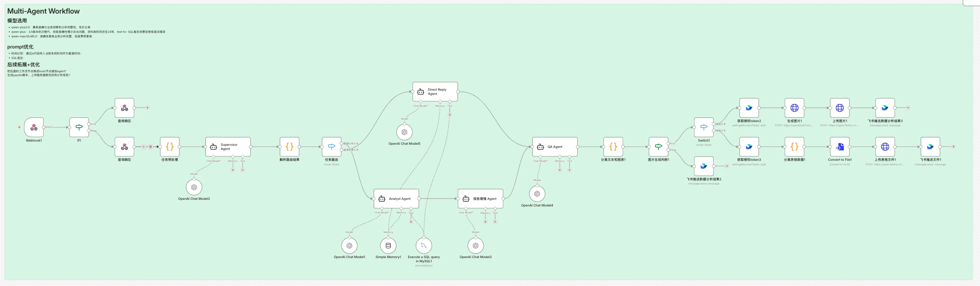Select the Webhook1 trigger node
Screen dimensions: 980x286
pyautogui.click(x=34, y=127)
